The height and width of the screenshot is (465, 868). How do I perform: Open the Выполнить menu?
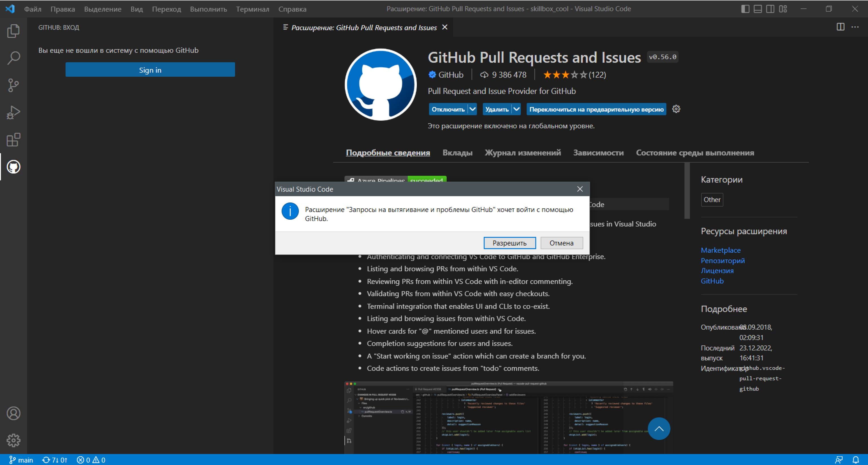point(208,9)
